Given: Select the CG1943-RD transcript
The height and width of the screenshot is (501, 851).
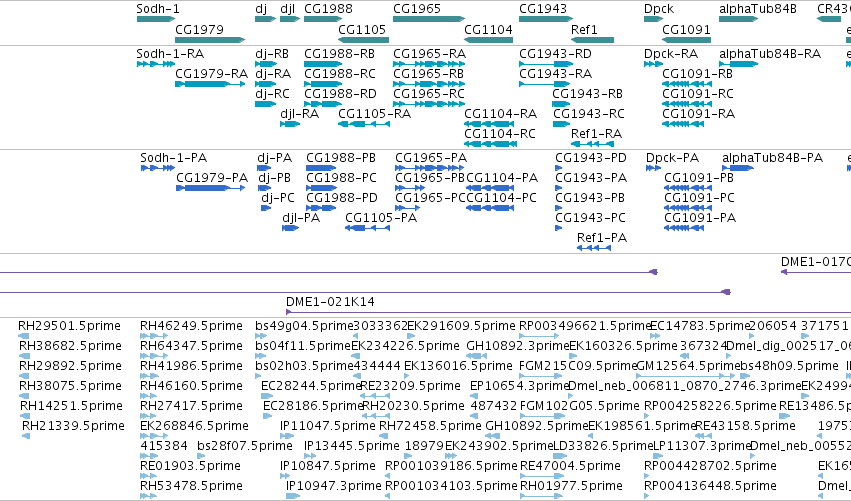Looking at the screenshot, I should [544, 64].
